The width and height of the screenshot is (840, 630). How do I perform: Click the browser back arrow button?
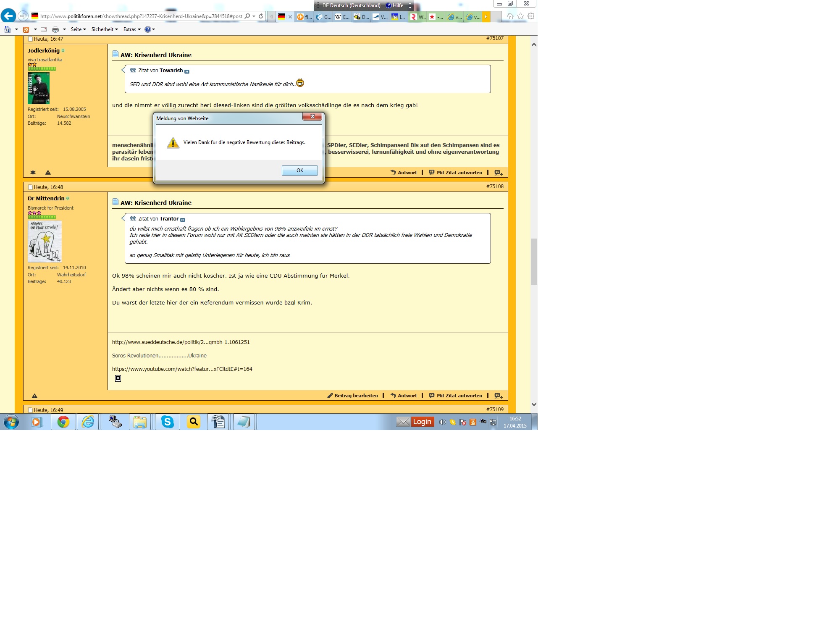(8, 16)
